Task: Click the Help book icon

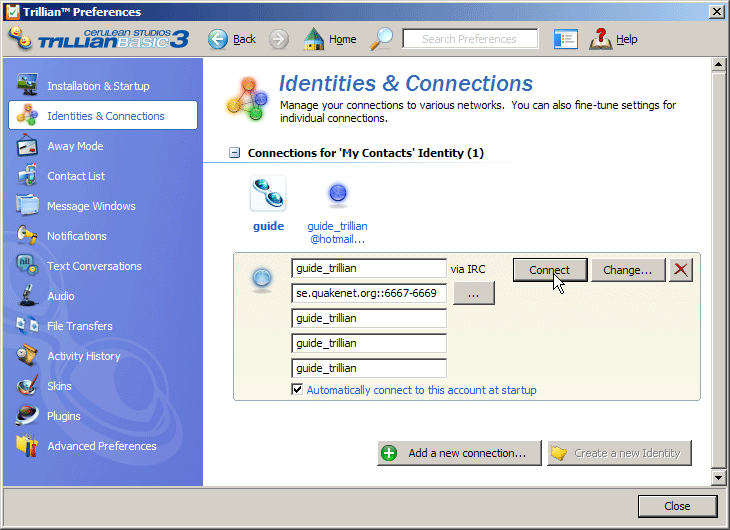Action: [x=601, y=39]
